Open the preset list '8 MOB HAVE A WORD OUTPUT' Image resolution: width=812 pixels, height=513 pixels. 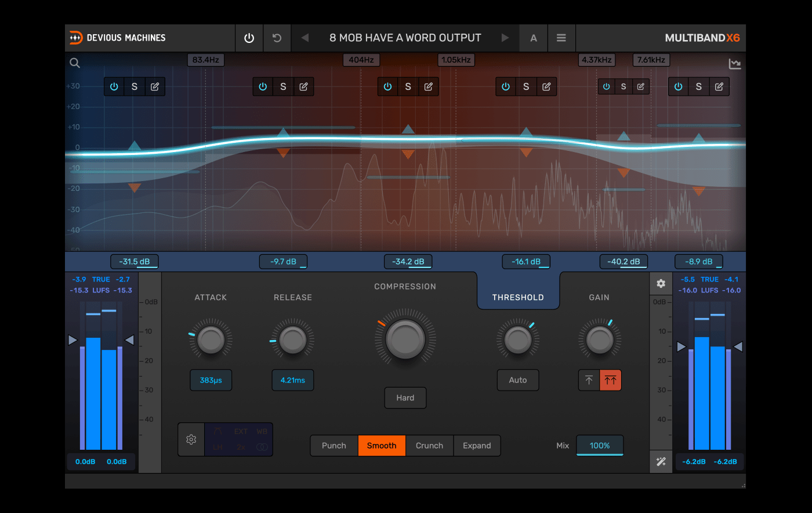click(405, 38)
